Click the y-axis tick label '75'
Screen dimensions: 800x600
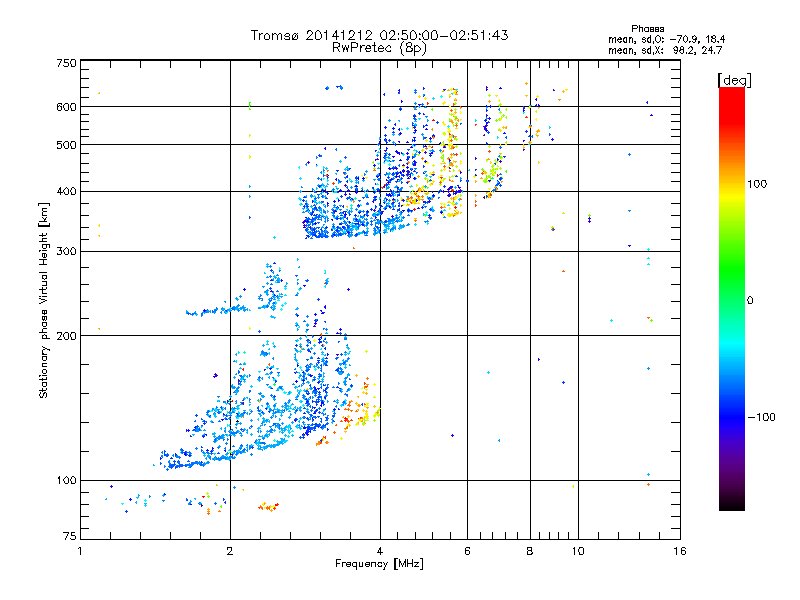tap(70, 536)
